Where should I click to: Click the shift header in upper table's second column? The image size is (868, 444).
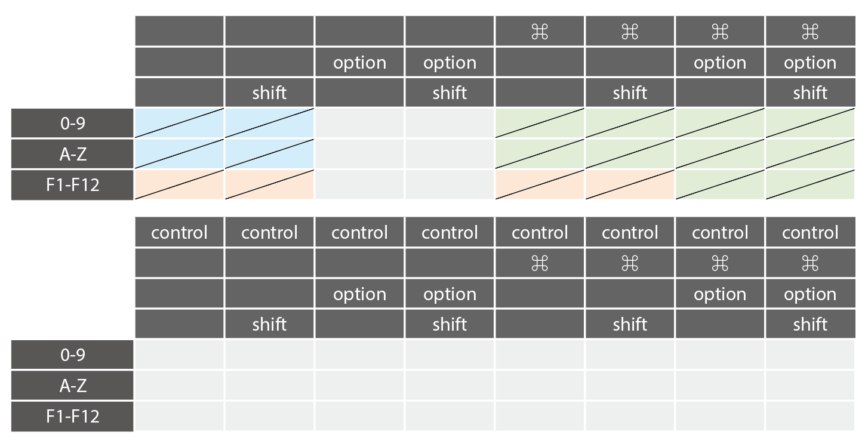[x=269, y=92]
